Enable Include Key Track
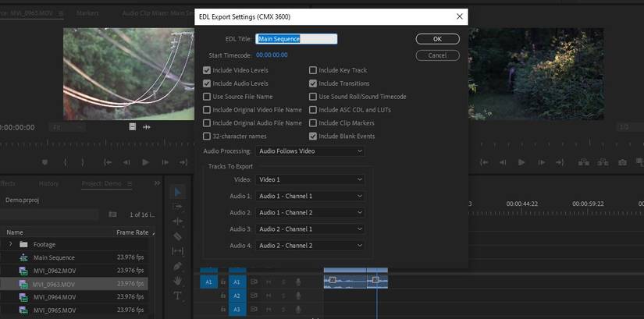The width and height of the screenshot is (644, 319). [313, 70]
